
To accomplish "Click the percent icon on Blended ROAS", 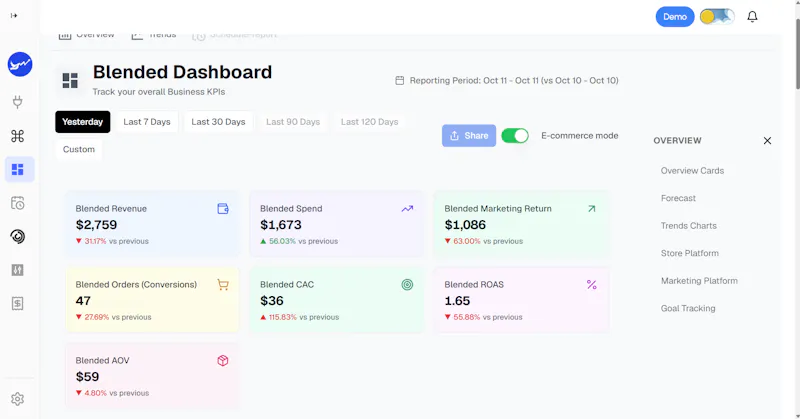I will click(x=591, y=285).
